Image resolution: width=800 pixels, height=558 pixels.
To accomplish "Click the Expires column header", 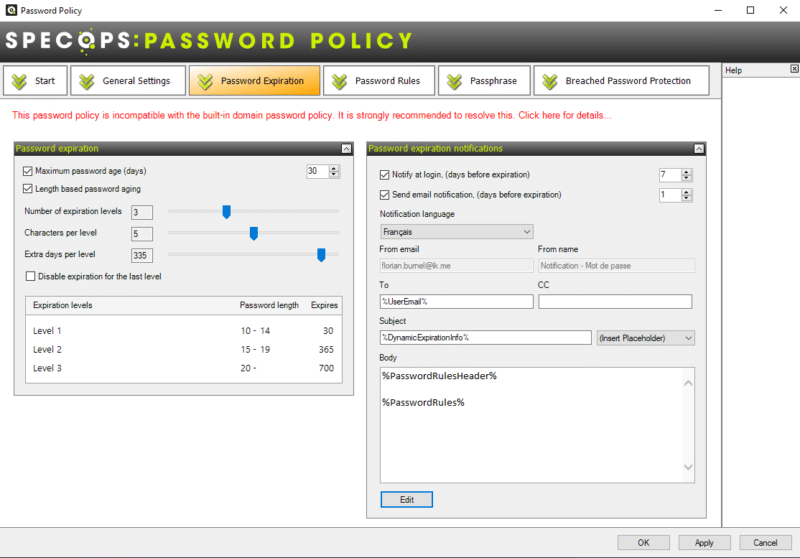I will [x=324, y=305].
